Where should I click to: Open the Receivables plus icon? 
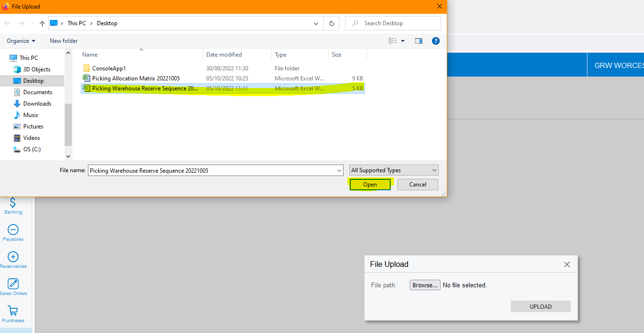[x=13, y=257]
